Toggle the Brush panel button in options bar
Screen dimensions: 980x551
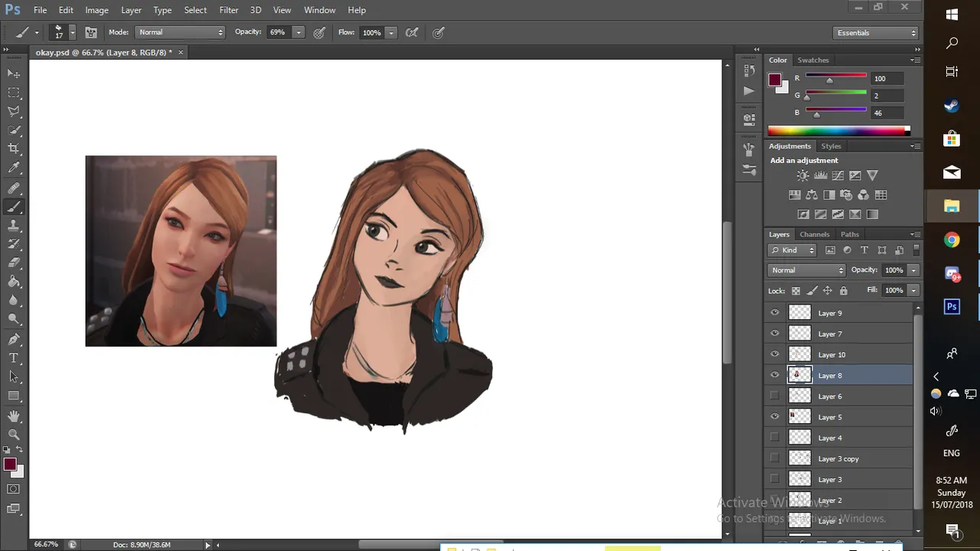(x=90, y=32)
